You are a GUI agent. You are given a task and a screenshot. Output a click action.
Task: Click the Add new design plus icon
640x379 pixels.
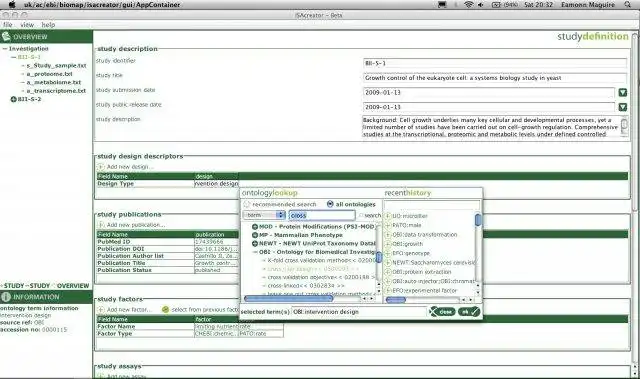click(100, 166)
